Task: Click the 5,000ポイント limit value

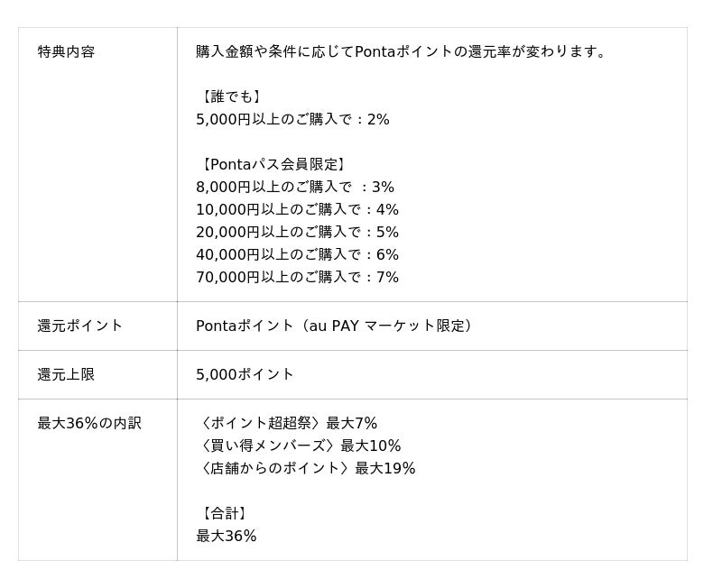Action: pos(245,374)
